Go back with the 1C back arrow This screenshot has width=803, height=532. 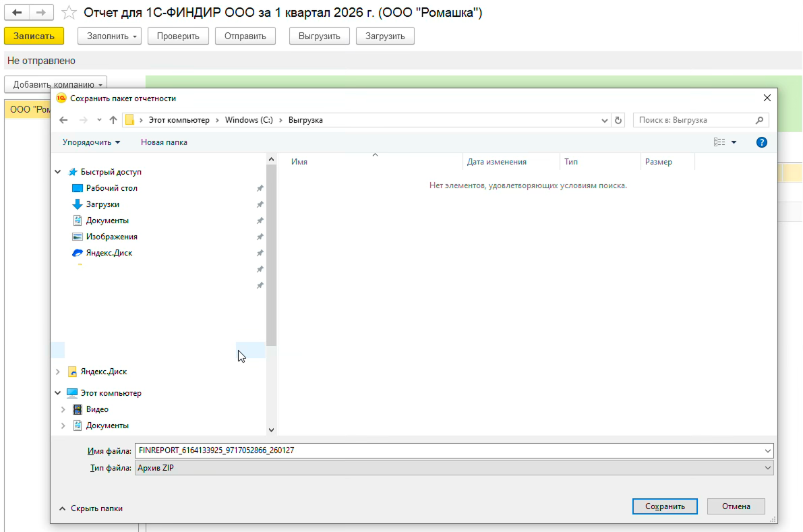point(17,12)
